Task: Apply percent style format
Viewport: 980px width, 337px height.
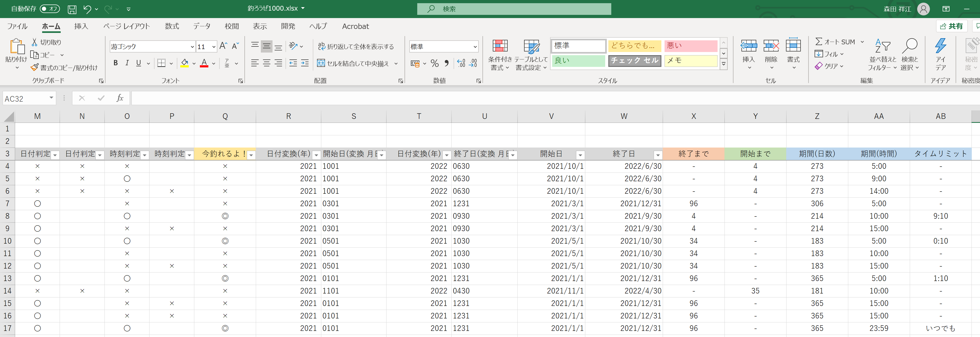Action: tap(435, 63)
